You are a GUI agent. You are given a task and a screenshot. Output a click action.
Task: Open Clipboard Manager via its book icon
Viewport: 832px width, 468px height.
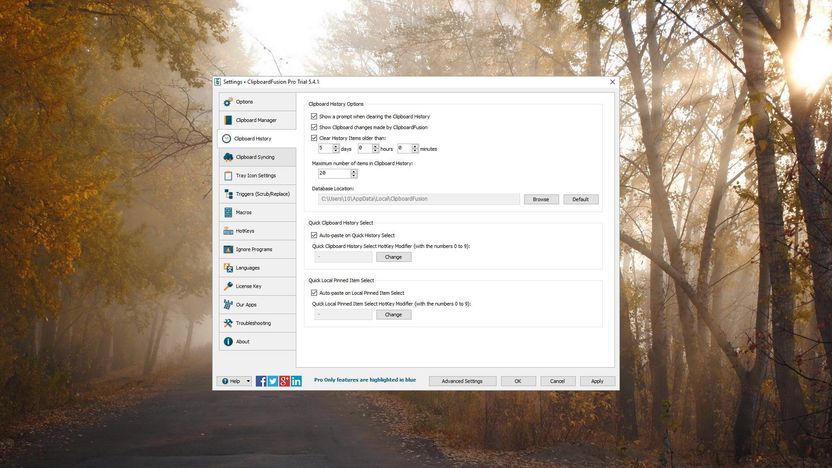[x=228, y=120]
